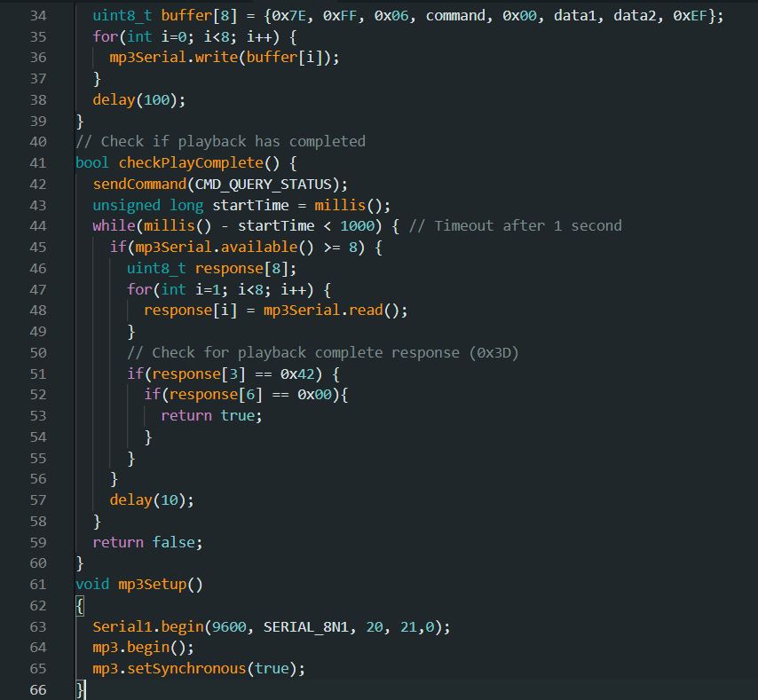Click the 0xEF byte in buffer array

[691, 16]
